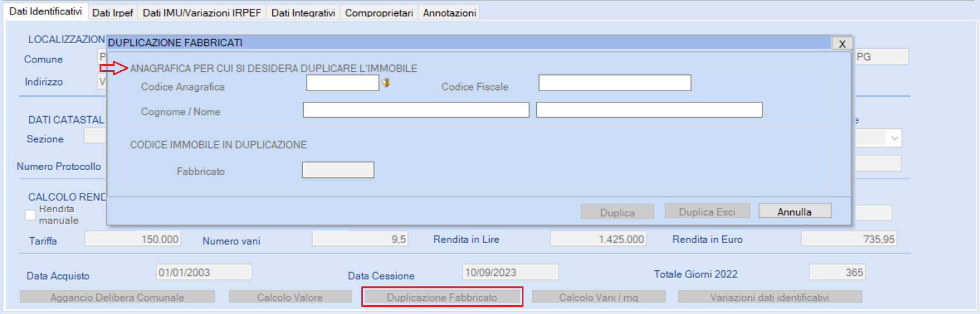Click the Duplica Esci button
This screenshot has width=980, height=314.
coord(707,212)
